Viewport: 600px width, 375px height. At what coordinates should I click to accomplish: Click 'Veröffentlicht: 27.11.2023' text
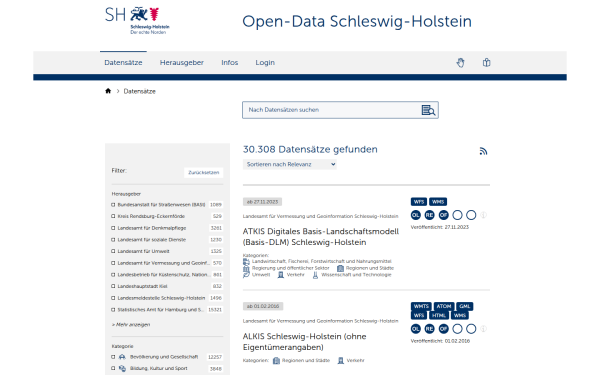tap(440, 227)
